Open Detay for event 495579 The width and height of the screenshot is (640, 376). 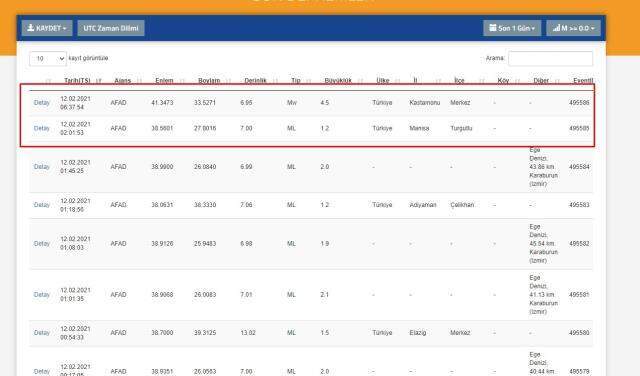(x=42, y=372)
